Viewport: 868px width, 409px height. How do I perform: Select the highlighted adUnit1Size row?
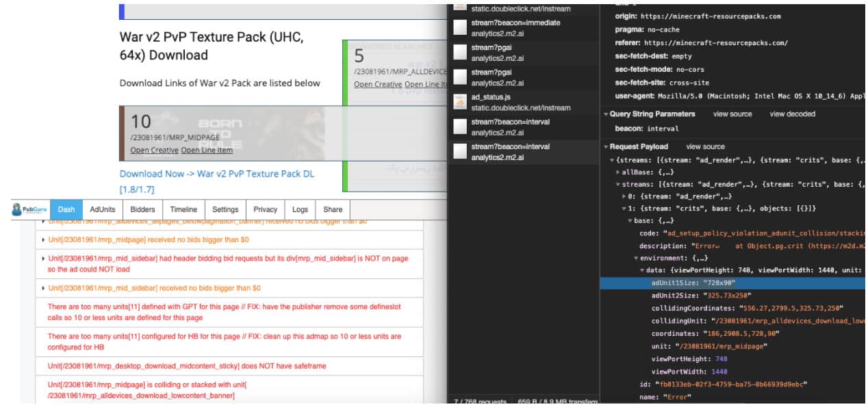pos(733,282)
